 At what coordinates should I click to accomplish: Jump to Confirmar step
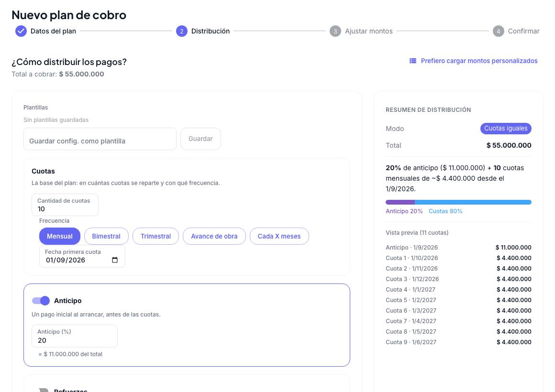(524, 31)
